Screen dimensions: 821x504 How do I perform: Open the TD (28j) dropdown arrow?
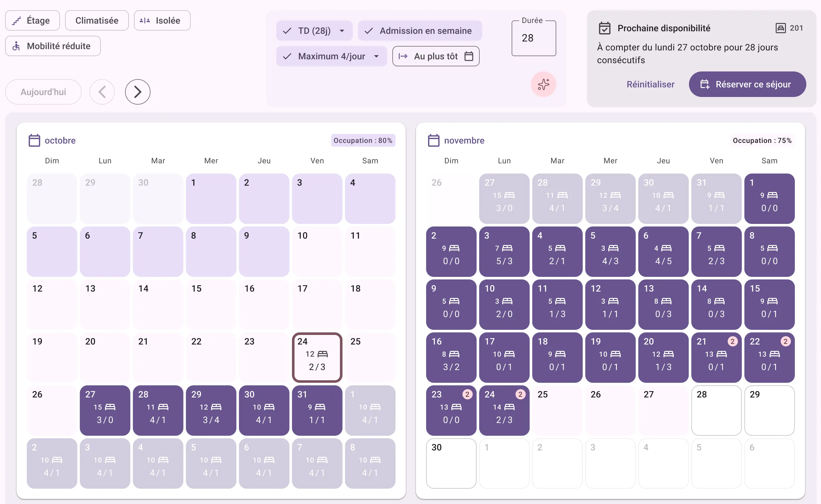(342, 31)
